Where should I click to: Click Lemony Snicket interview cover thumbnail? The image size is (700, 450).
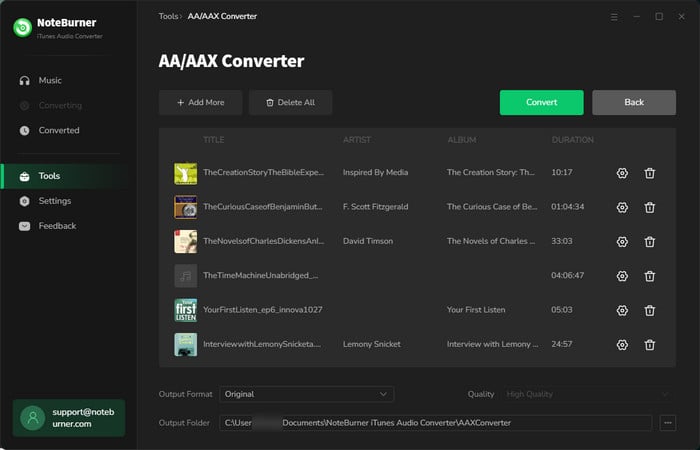[x=186, y=345]
